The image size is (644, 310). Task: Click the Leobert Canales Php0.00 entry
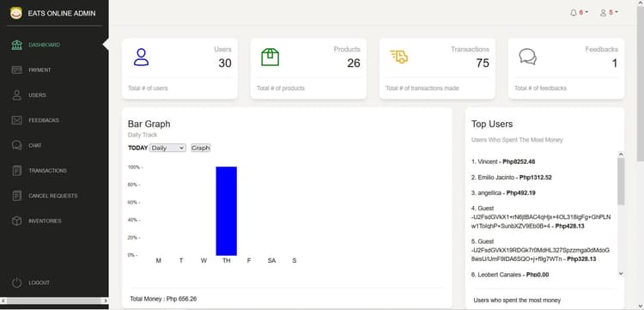coord(510,275)
